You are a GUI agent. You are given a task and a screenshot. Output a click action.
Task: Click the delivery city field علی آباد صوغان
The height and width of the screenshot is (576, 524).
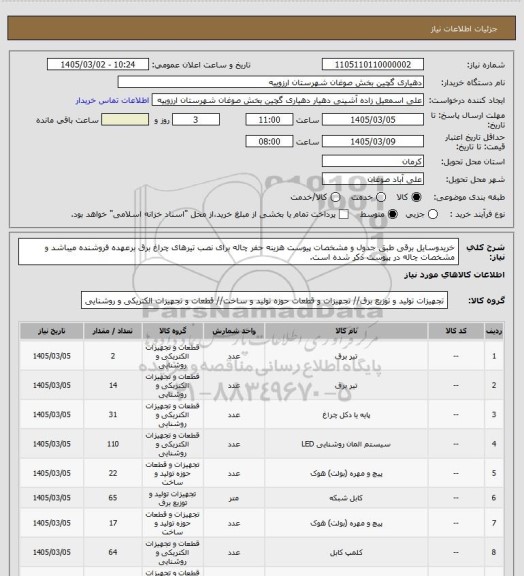[373, 179]
